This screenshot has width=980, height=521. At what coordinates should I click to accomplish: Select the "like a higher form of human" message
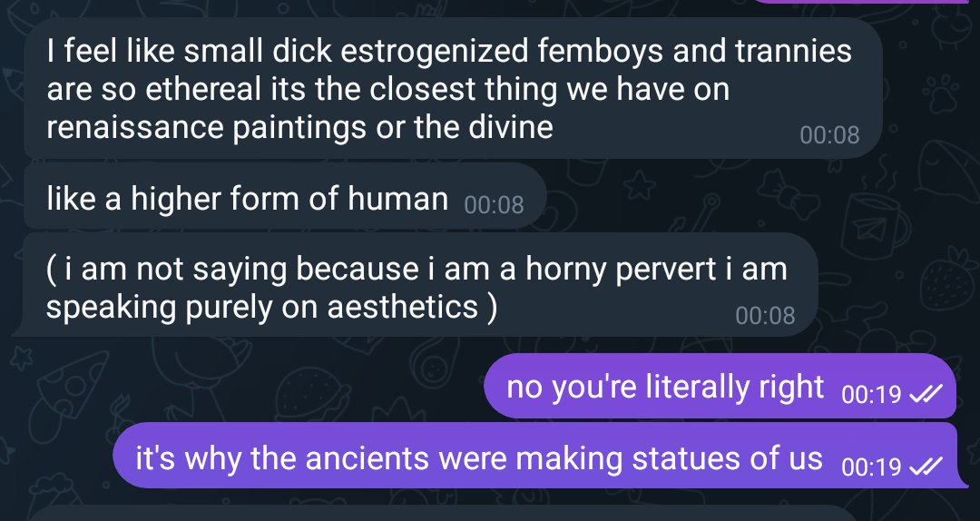[x=285, y=196]
